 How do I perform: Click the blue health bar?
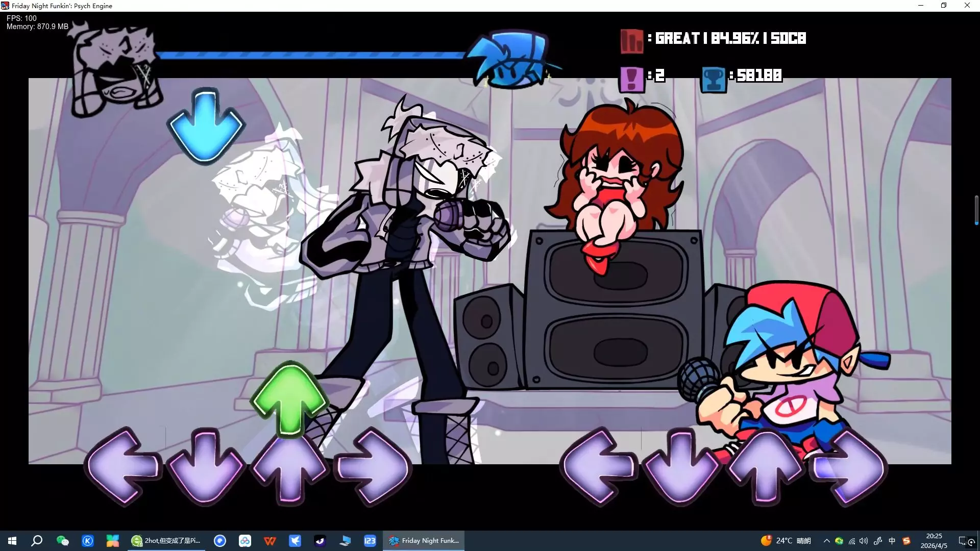311,55
